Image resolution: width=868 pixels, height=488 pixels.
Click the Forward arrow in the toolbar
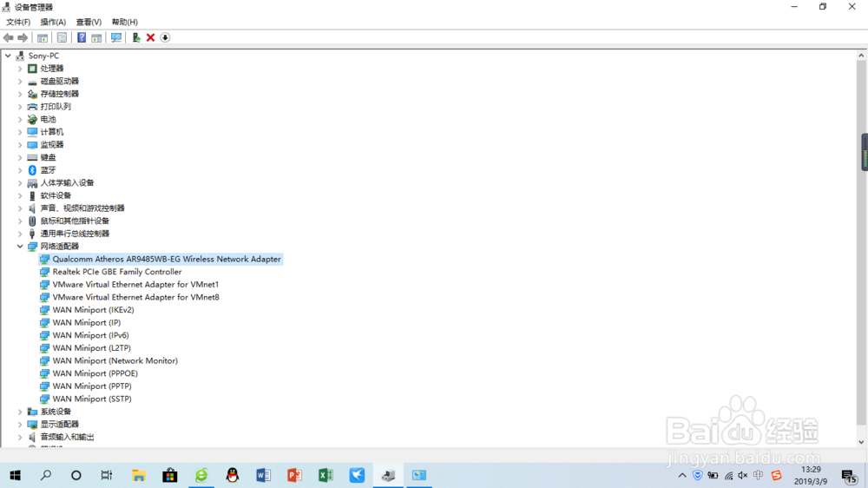pos(23,37)
